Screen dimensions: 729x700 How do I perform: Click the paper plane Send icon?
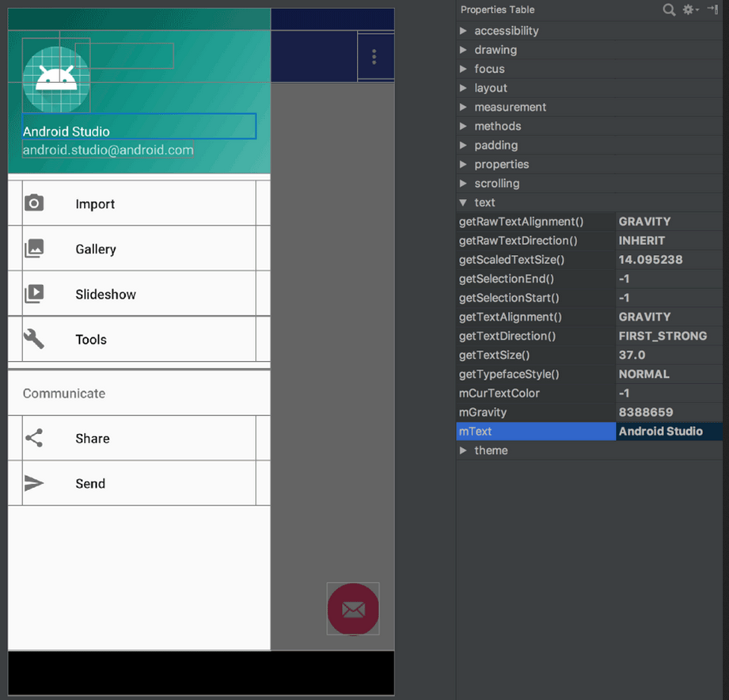click(34, 483)
